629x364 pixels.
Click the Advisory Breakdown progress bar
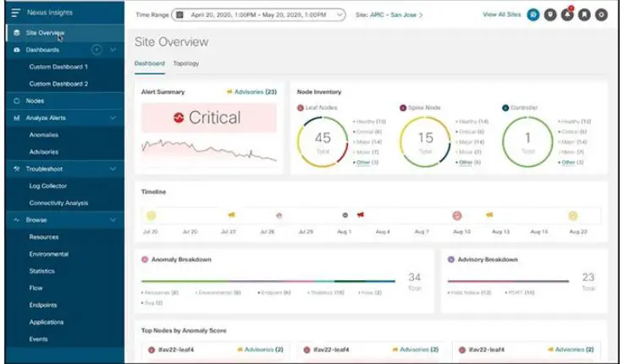(508, 281)
